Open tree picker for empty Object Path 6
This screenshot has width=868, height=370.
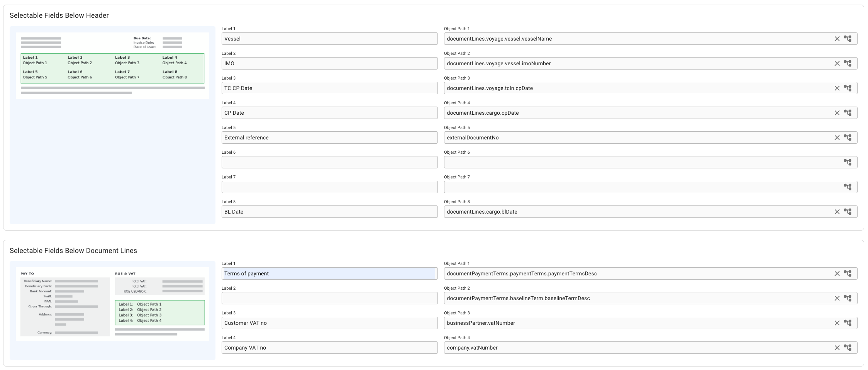[x=848, y=162]
